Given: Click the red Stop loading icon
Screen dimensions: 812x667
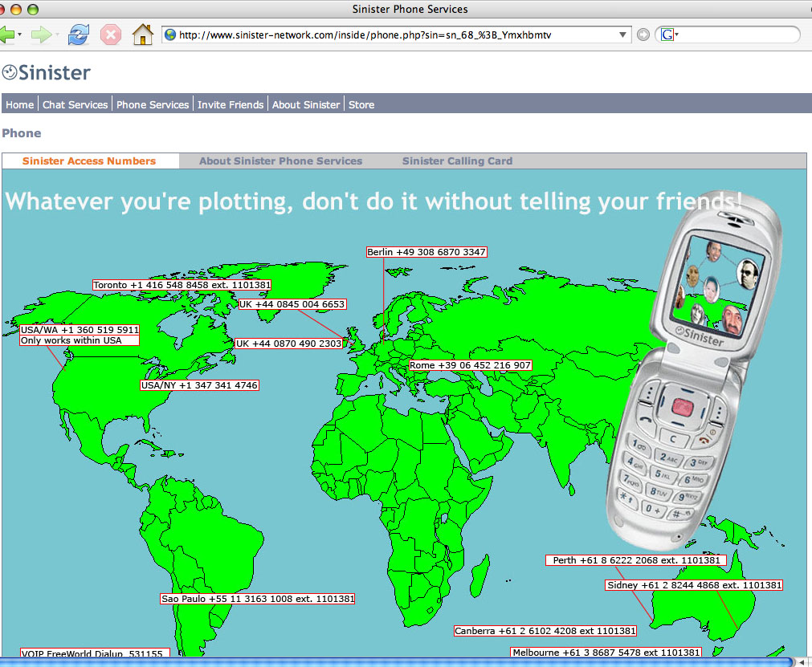Looking at the screenshot, I should pyautogui.click(x=110, y=35).
